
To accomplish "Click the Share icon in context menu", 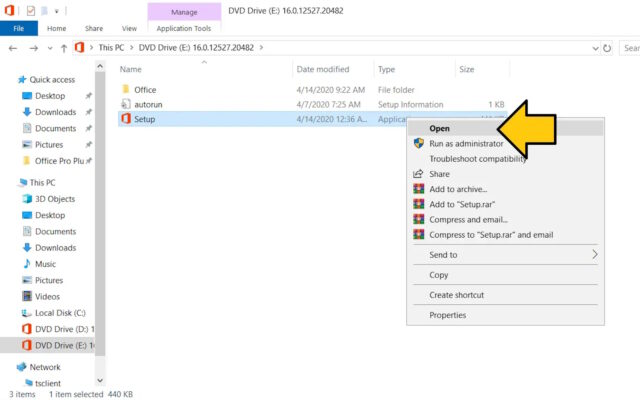I will [419, 174].
